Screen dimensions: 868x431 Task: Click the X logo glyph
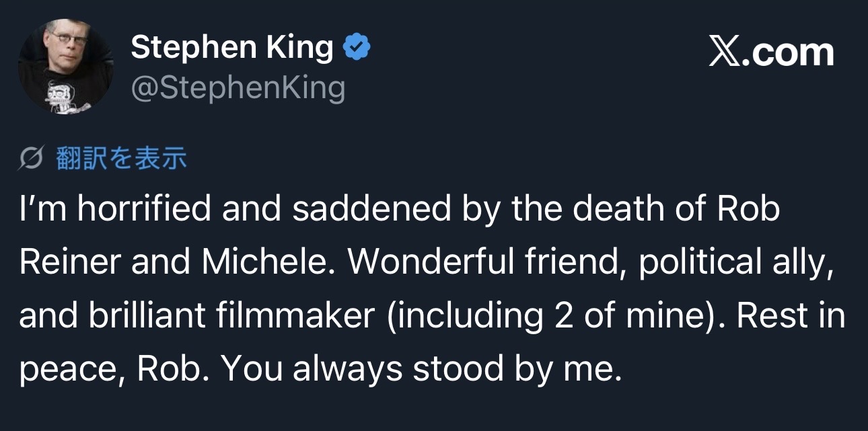(725, 52)
